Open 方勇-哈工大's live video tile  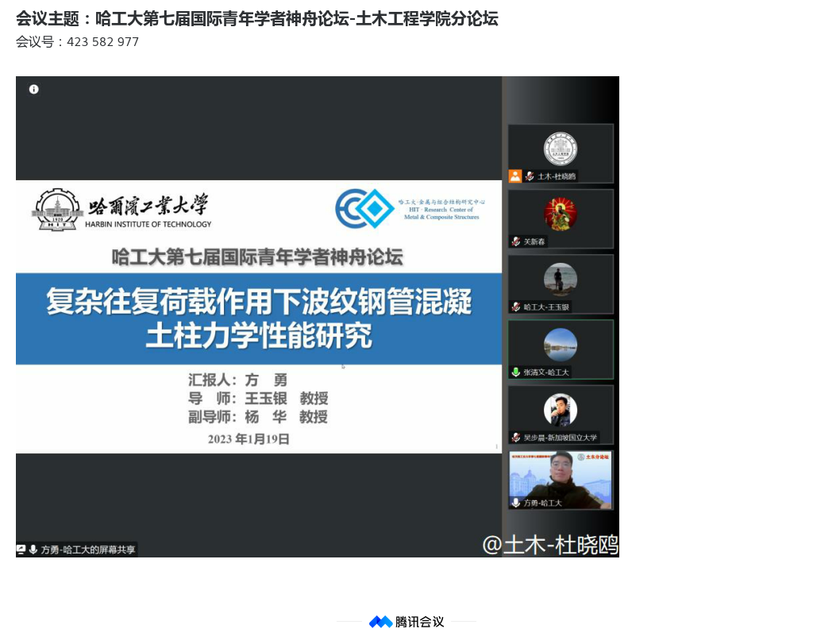pyautogui.click(x=561, y=476)
